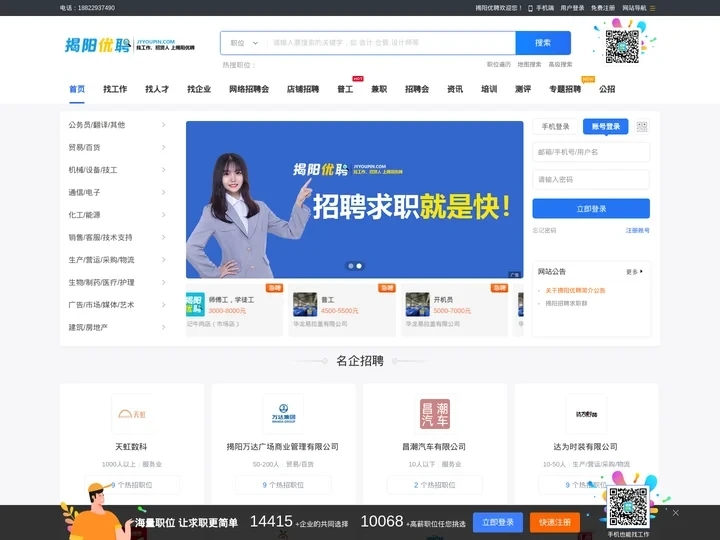Image resolution: width=720 pixels, height=540 pixels.
Task: Open QR code login icon
Action: [x=642, y=127]
